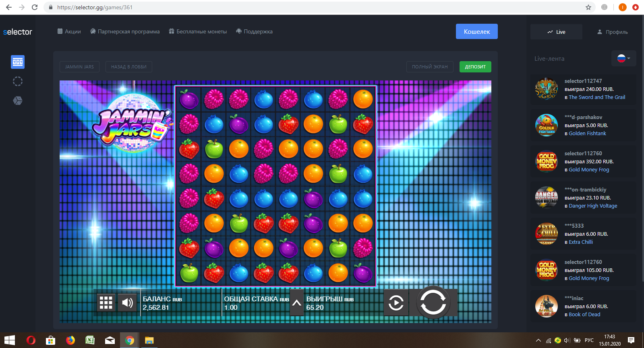Open Firefox from the taskbar
Viewport: 644px width, 348px height.
coord(70,340)
